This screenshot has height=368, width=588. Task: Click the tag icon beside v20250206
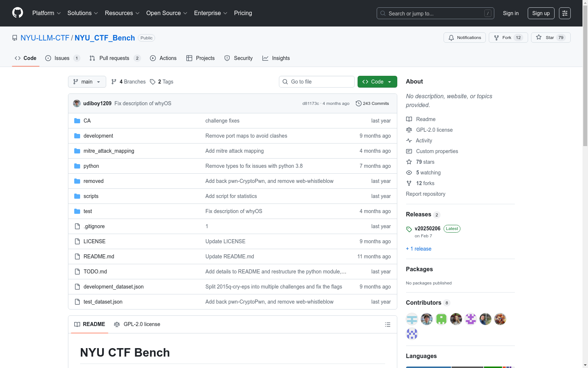[409, 229]
